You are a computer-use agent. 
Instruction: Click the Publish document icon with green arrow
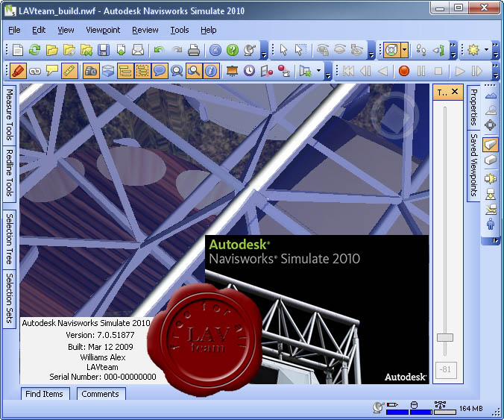(x=121, y=50)
